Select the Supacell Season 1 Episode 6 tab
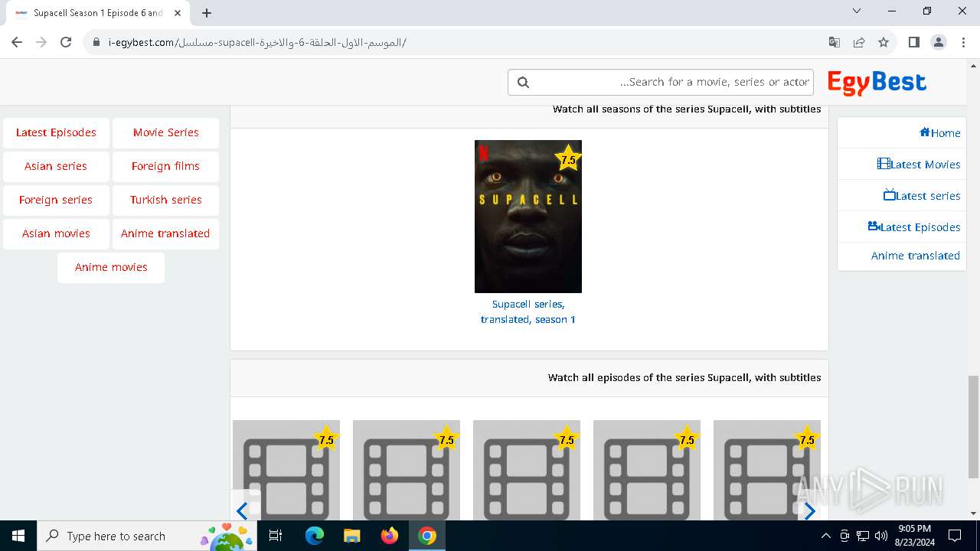Viewport: 980px width, 551px height. pos(98,13)
